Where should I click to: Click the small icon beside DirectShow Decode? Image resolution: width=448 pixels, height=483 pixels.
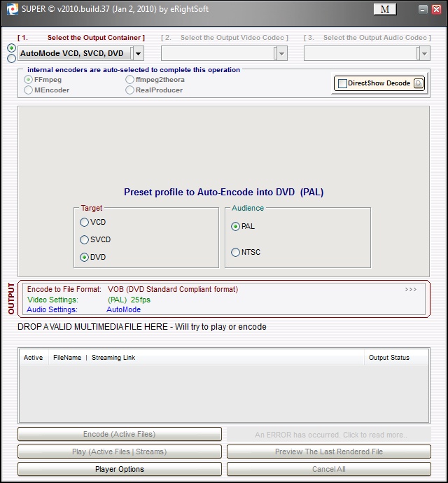point(419,83)
